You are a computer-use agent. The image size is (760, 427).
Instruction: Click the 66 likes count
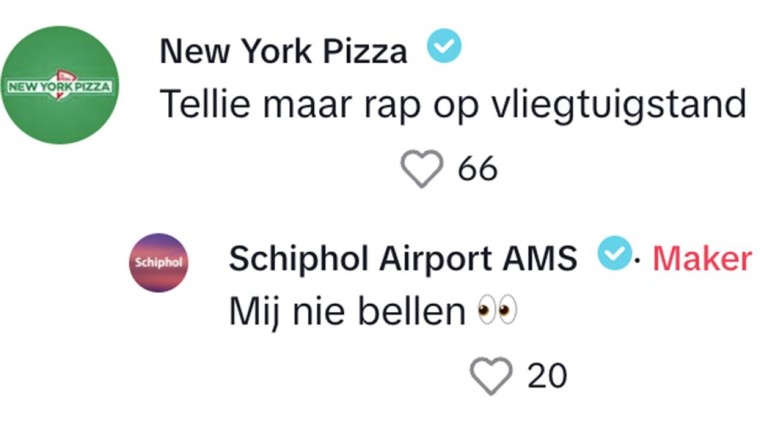[x=478, y=170]
